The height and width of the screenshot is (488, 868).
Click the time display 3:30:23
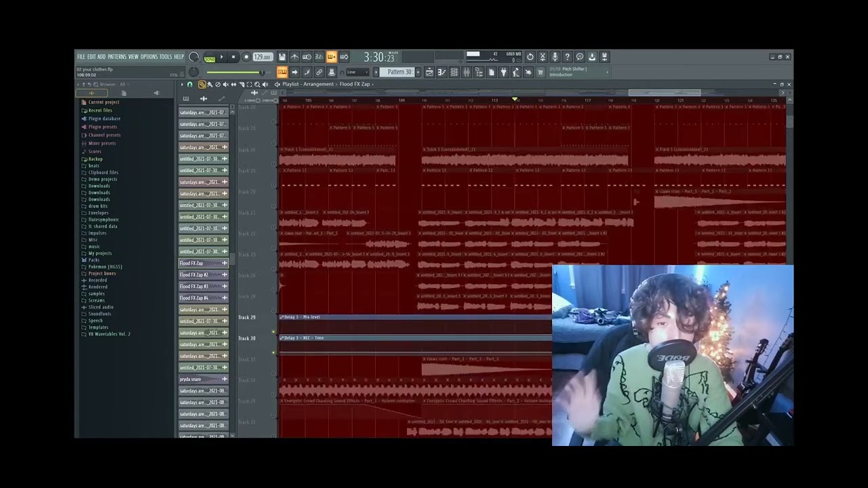point(378,58)
